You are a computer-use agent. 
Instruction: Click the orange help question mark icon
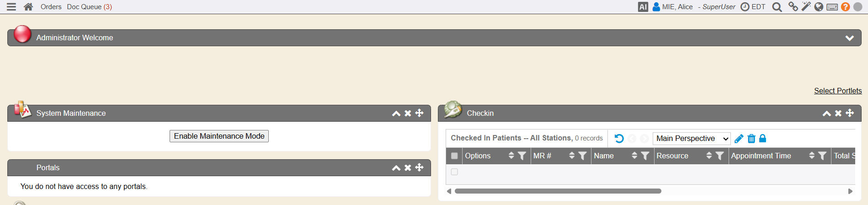(845, 7)
